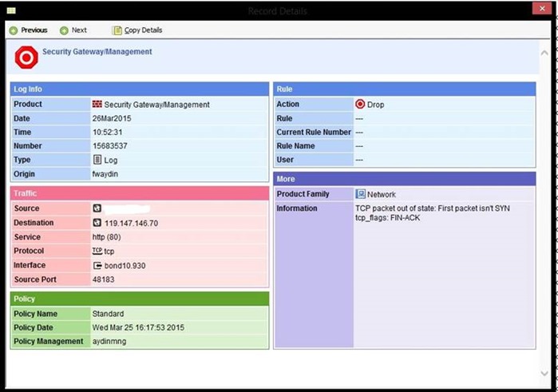The image size is (558, 392).
Task: Select the TCP packet out of state message
Action: (433, 208)
